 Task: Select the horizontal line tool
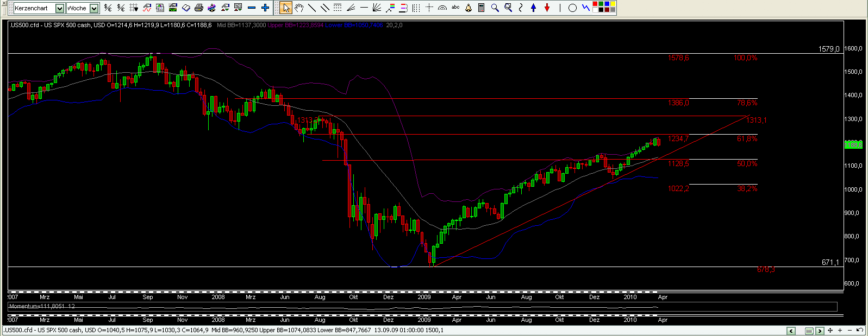coord(364,8)
